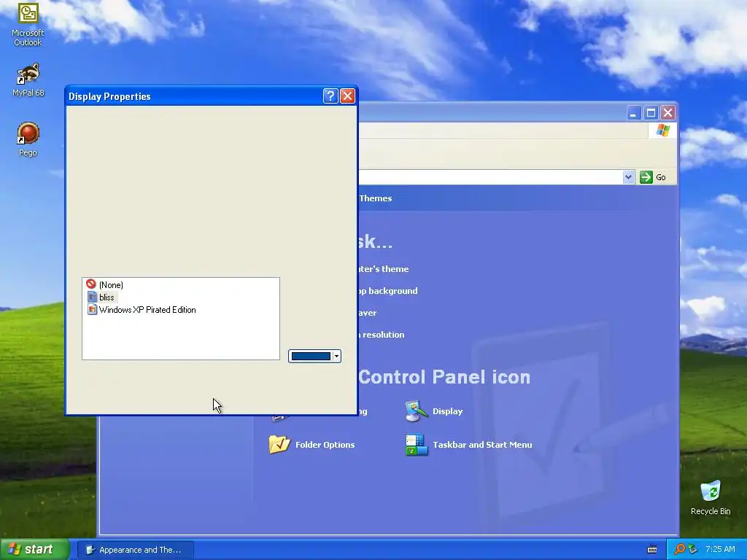Click the change desktop background task link

388,291
